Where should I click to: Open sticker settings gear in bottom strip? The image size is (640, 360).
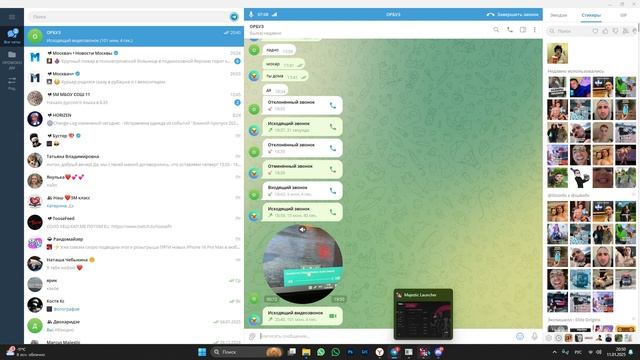tap(549, 338)
